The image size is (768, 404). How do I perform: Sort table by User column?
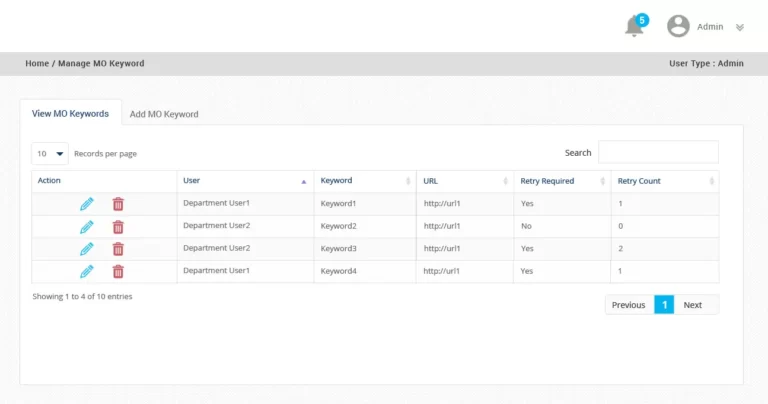244,181
